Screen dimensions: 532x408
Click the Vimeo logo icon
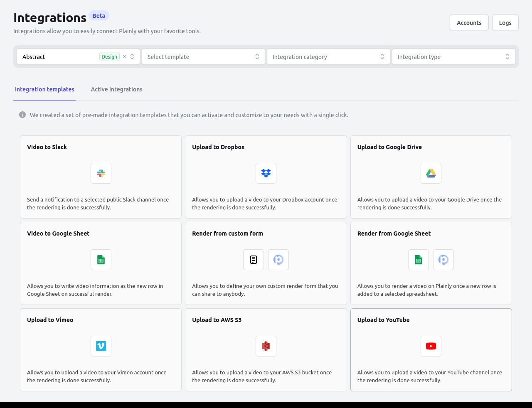(101, 346)
